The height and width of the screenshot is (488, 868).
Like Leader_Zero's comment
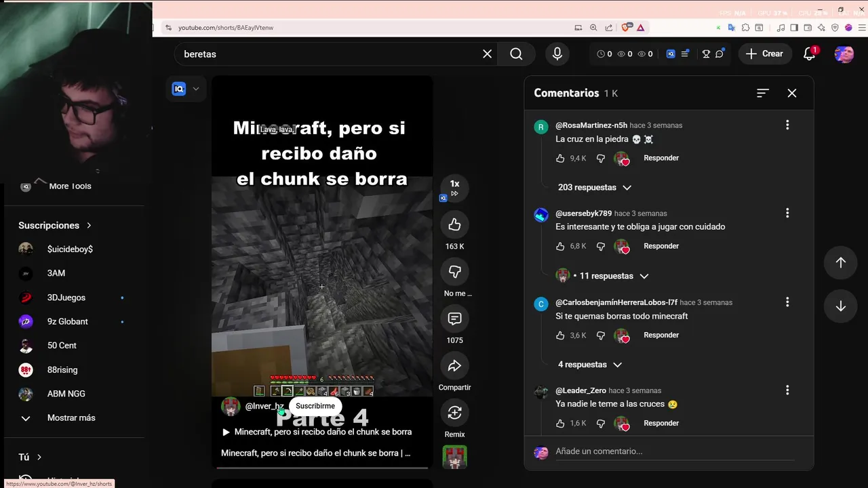(560, 423)
